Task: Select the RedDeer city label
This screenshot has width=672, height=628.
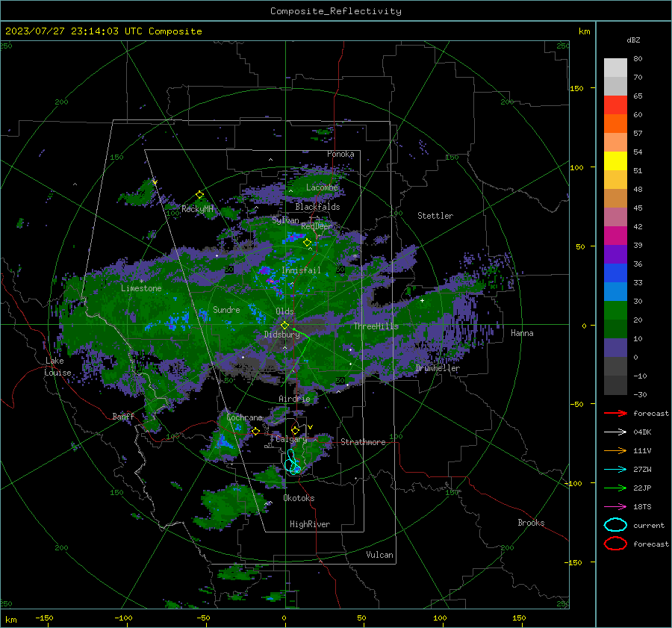Action: tap(317, 226)
